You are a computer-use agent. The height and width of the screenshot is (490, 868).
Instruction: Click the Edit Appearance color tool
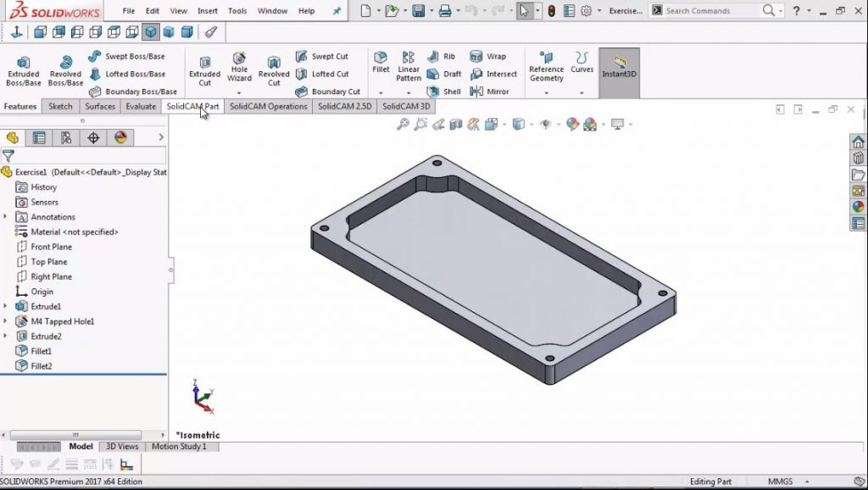(571, 124)
